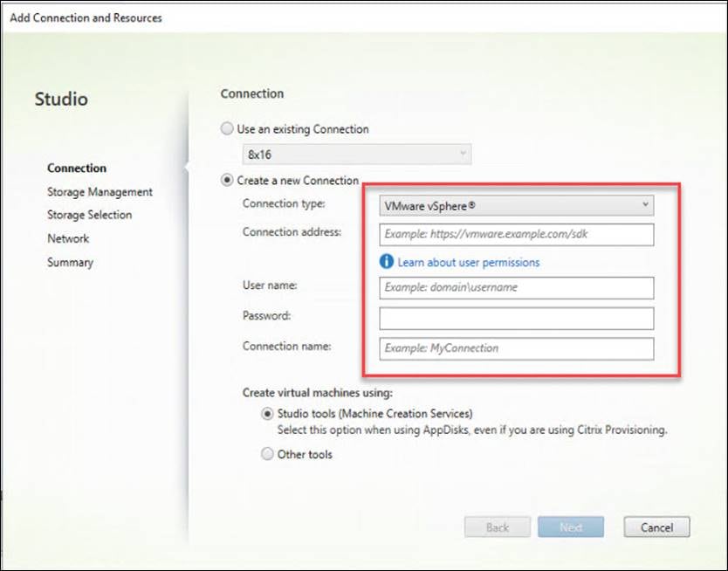728x571 pixels.
Task: Select the Other tools radio button
Action: tap(267, 455)
